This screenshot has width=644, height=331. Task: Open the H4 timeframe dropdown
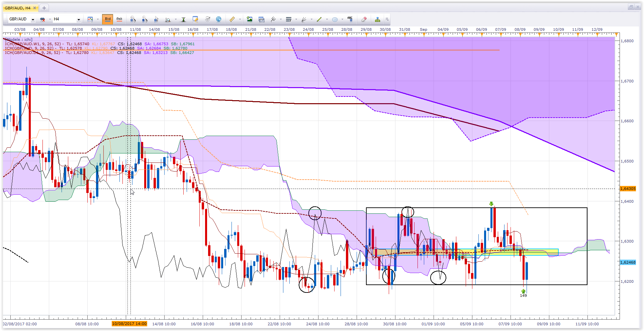(x=79, y=19)
